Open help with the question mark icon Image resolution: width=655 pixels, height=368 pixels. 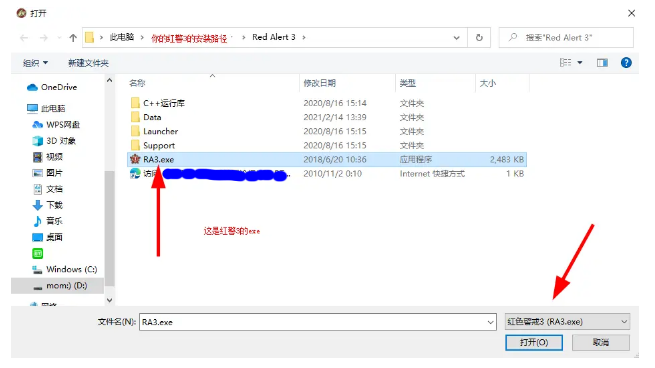[626, 63]
